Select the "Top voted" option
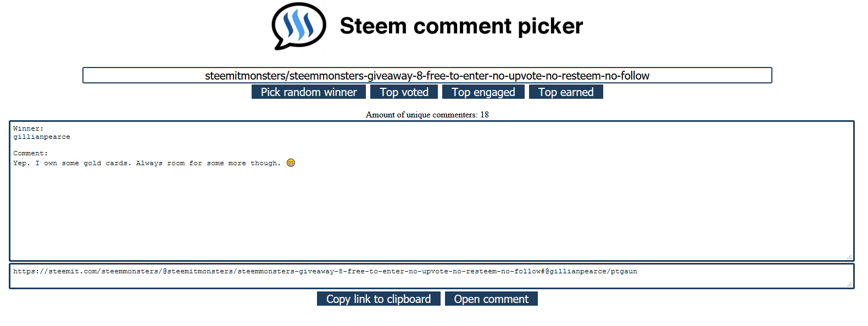The height and width of the screenshot is (326, 868). tap(404, 92)
